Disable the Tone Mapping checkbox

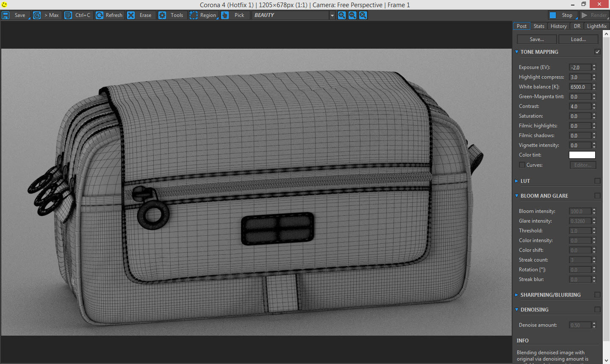pyautogui.click(x=597, y=52)
